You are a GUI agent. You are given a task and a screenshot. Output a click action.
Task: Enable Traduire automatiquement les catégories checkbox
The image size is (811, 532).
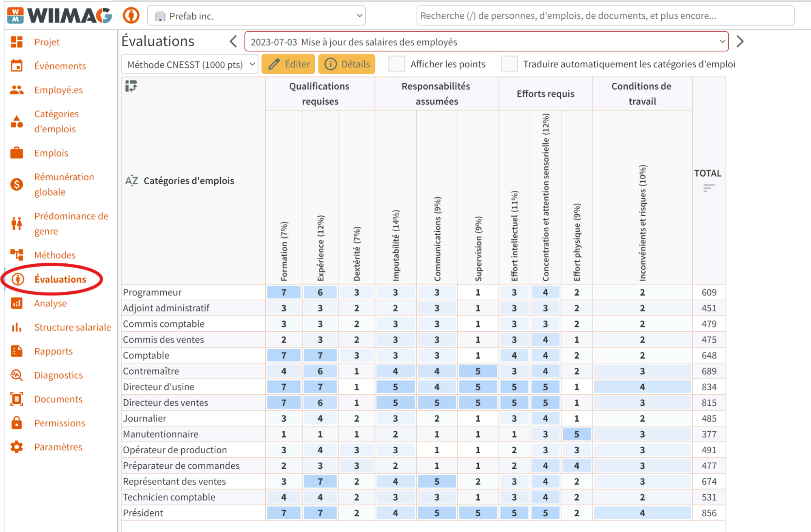click(509, 64)
